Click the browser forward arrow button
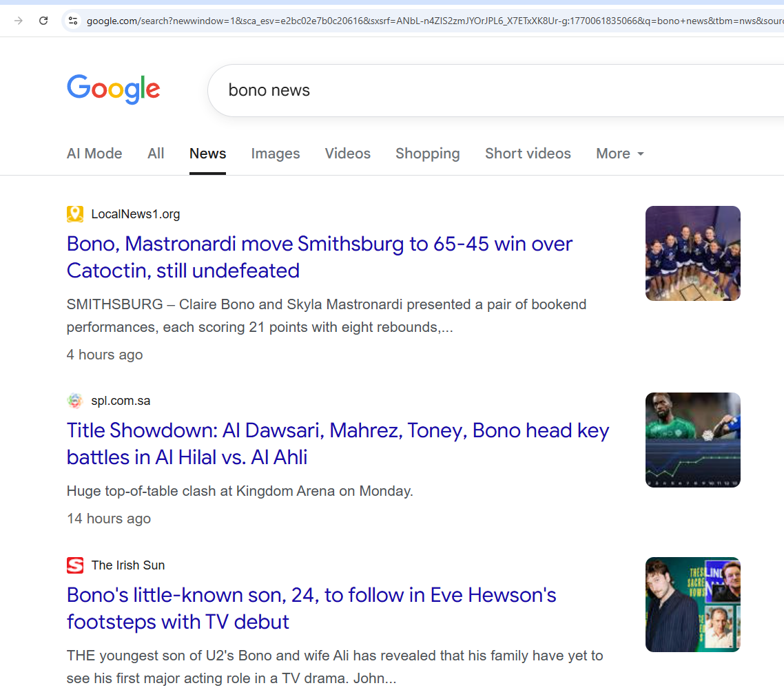 (19, 21)
